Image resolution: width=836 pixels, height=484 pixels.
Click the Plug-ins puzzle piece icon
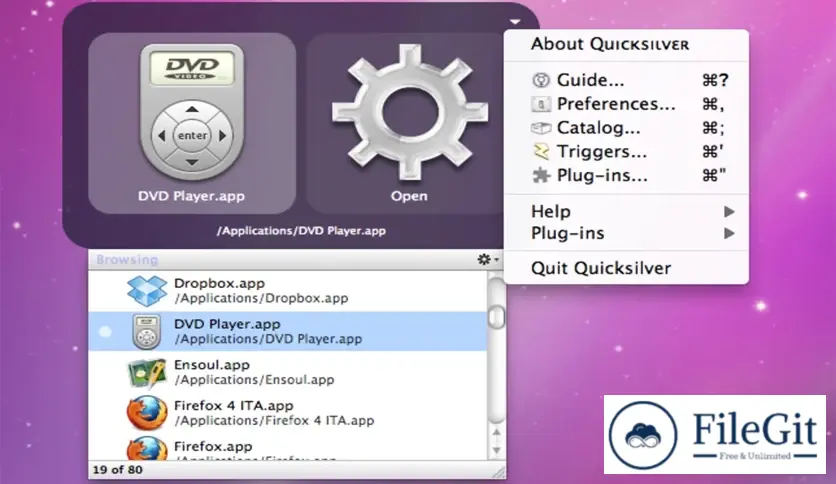541,175
